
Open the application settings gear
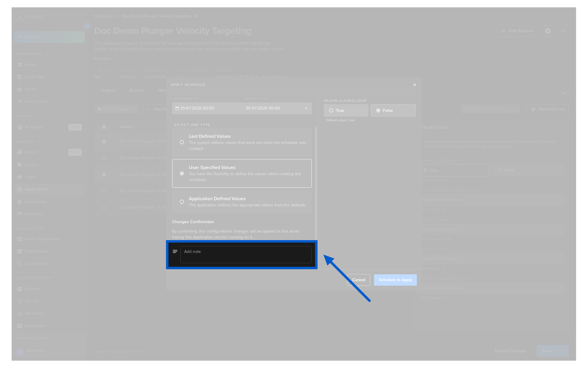click(548, 31)
